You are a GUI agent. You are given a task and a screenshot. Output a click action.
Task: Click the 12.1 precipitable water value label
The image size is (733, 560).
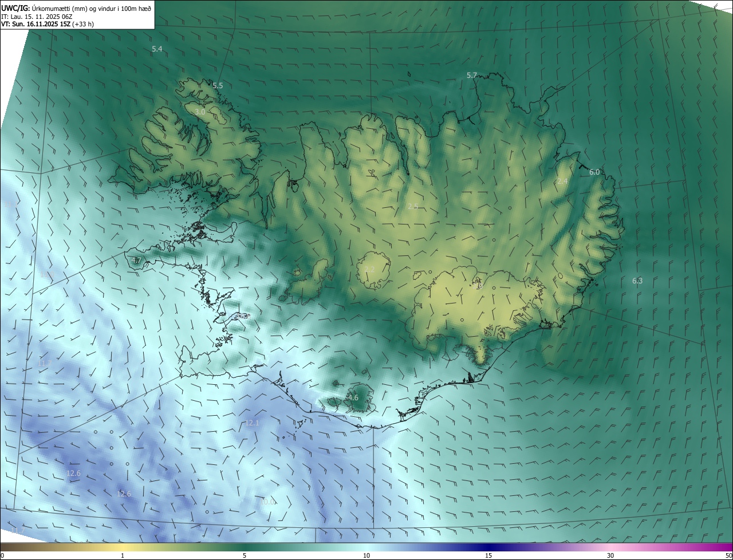253,423
